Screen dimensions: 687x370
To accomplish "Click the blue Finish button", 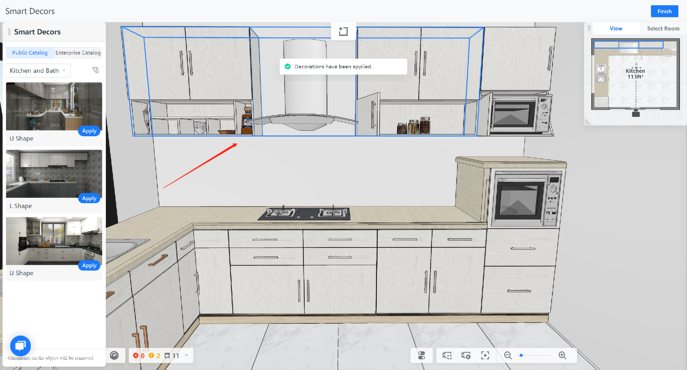I will tap(664, 11).
